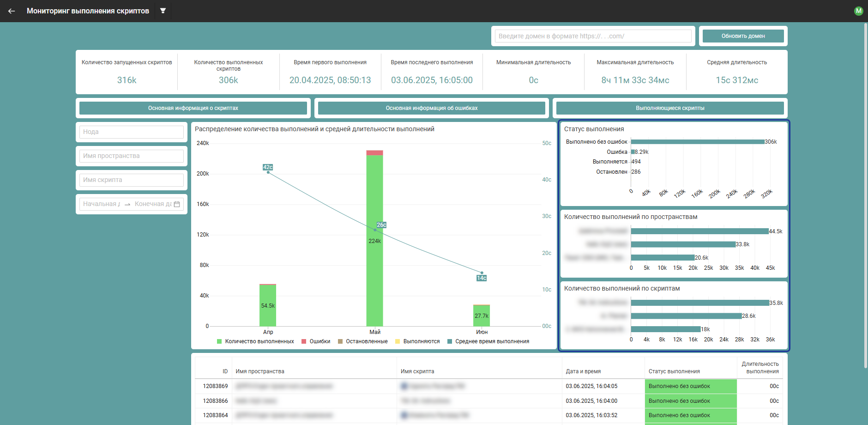This screenshot has width=868, height=425.
Task: Click the back arrow in header
Action: point(12,11)
